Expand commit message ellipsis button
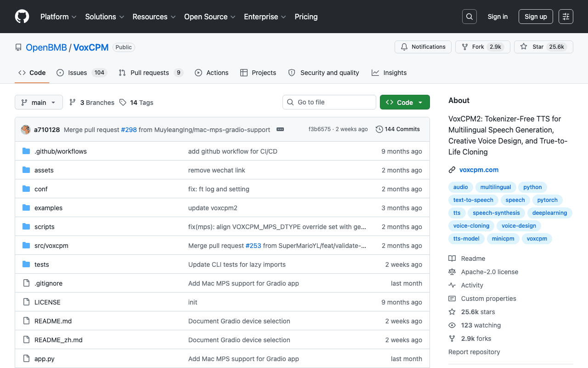Screen dimensions: 588x368 (280, 129)
